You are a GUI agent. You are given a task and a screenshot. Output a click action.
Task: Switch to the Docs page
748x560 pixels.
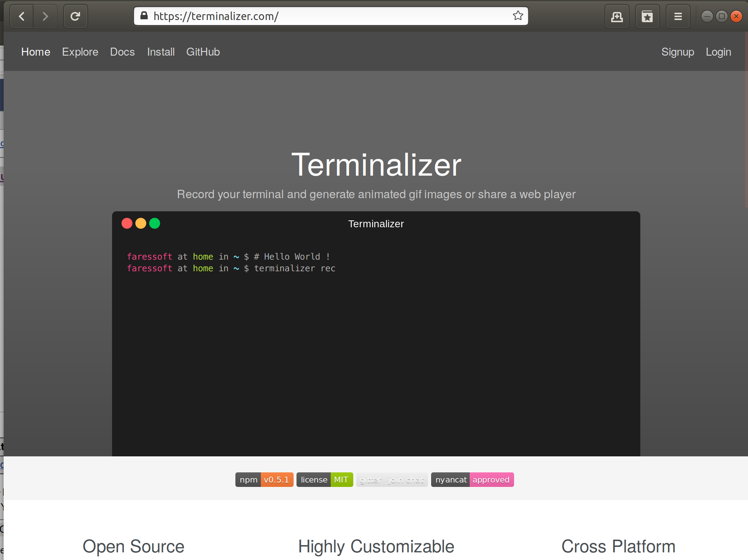click(122, 52)
